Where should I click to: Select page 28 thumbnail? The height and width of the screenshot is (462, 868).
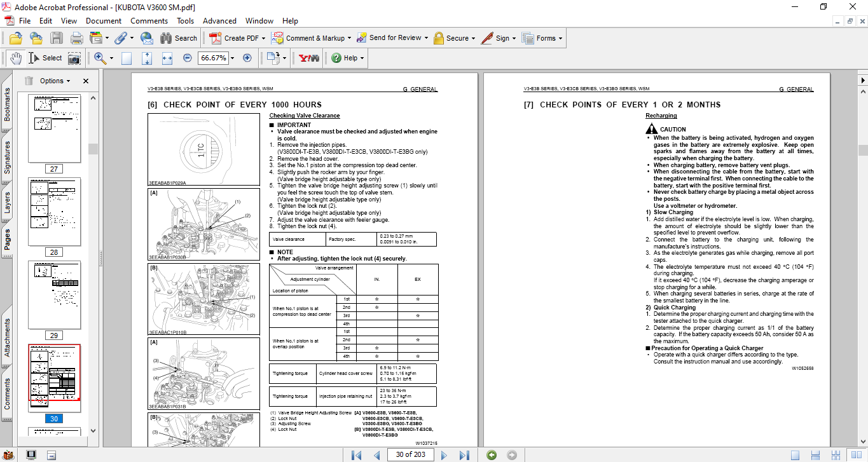click(55, 212)
